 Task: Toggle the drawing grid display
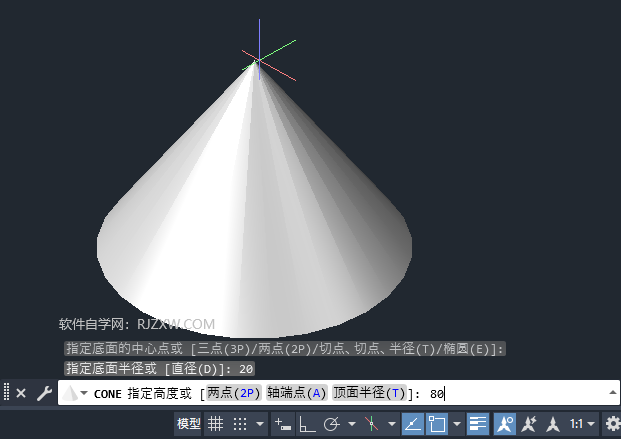pyautogui.click(x=215, y=424)
